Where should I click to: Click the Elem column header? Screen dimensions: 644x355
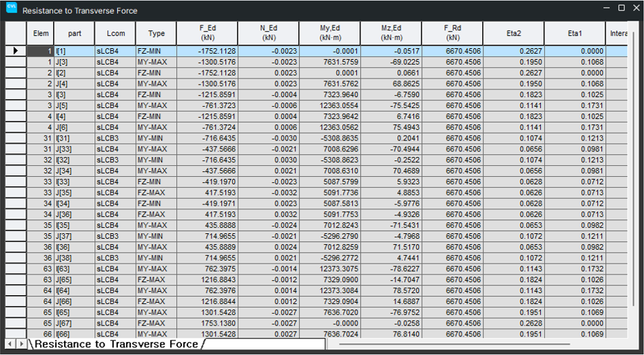[40, 34]
